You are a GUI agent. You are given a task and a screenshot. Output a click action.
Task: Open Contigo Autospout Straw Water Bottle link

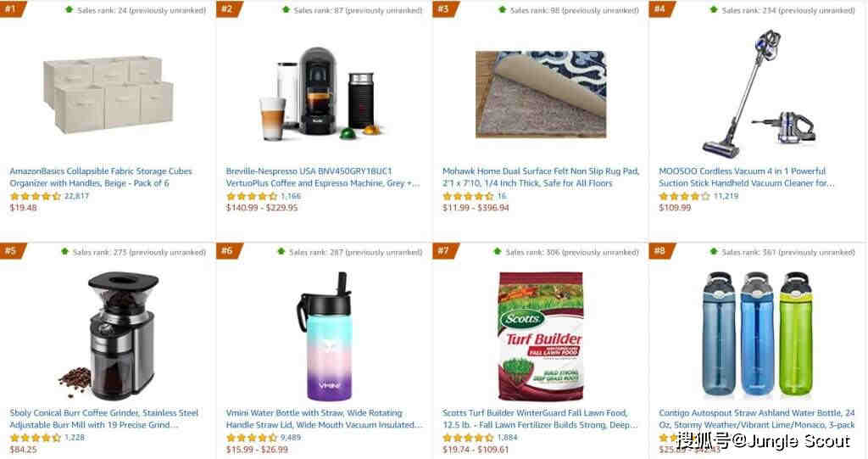coord(756,418)
